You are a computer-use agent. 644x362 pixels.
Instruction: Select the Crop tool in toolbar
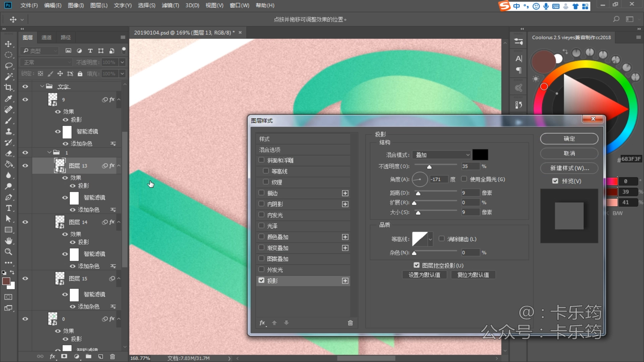click(8, 87)
